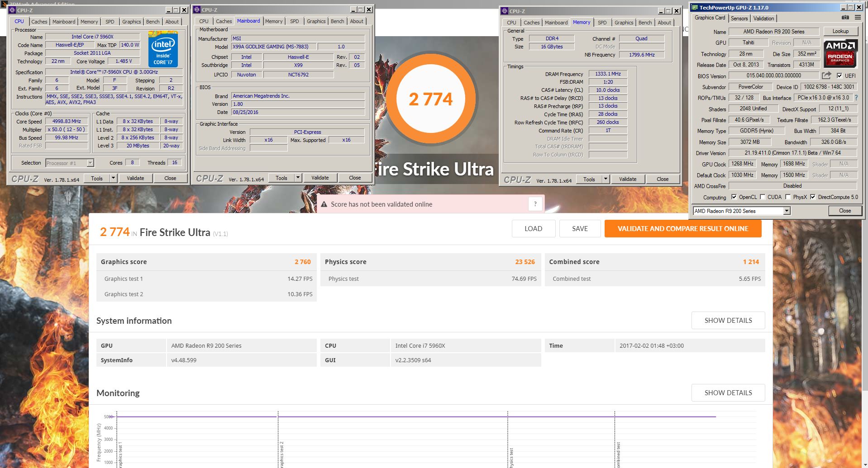Screen dimensions: 868x468
Task: Click the Lookup button in GPU-Z
Action: (840, 31)
